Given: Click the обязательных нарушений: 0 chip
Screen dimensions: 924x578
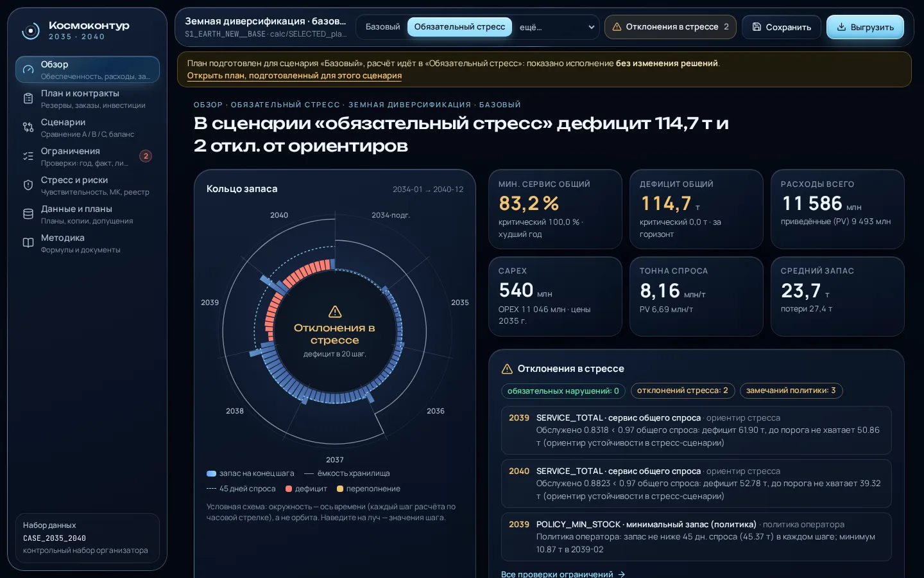Looking at the screenshot, I should pyautogui.click(x=563, y=390).
